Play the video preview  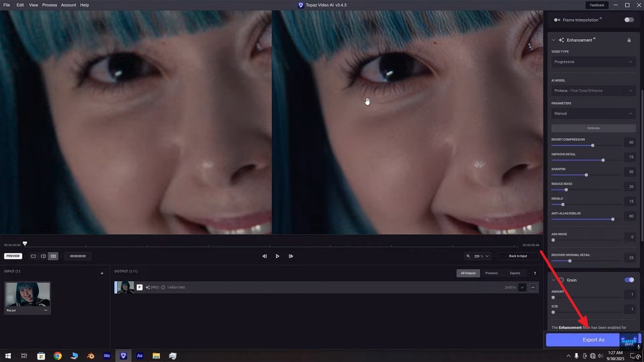click(x=277, y=256)
